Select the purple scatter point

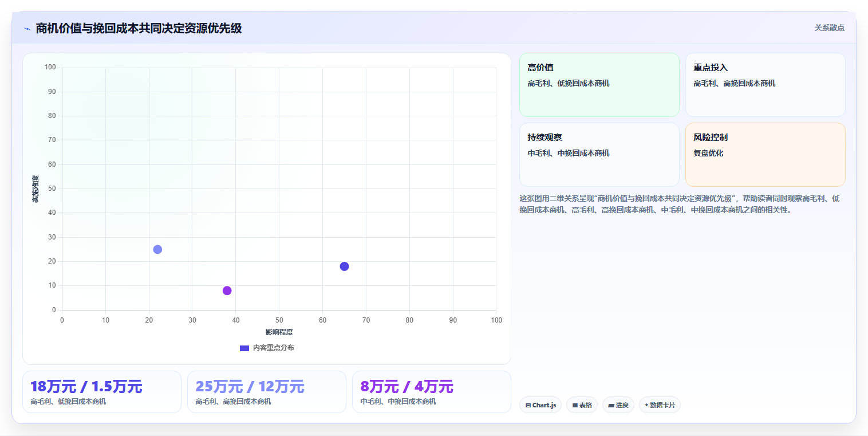point(227,290)
